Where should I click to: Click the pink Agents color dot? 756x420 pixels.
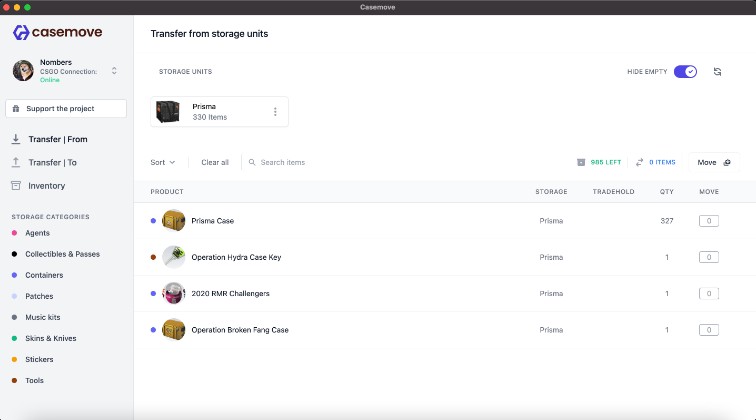pos(14,233)
